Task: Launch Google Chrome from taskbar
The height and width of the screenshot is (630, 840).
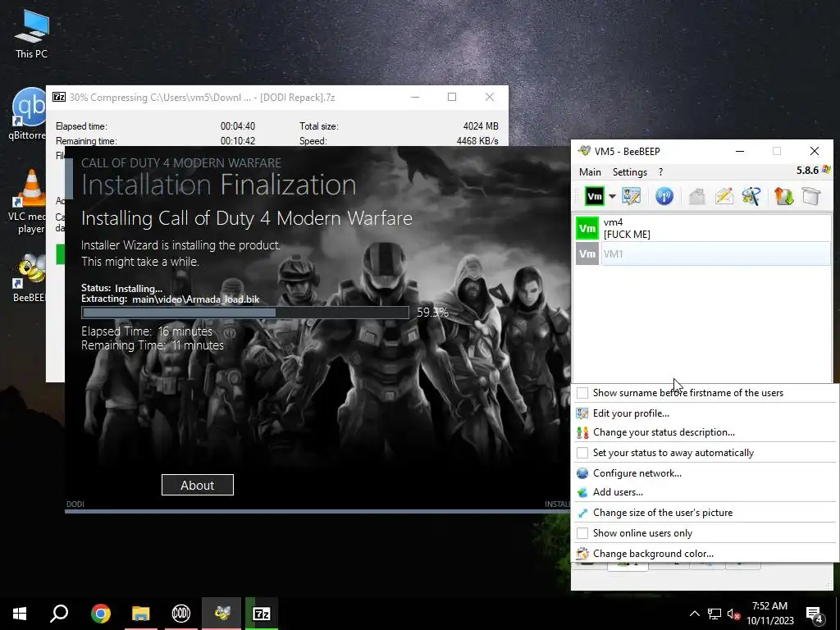Action: (100, 614)
